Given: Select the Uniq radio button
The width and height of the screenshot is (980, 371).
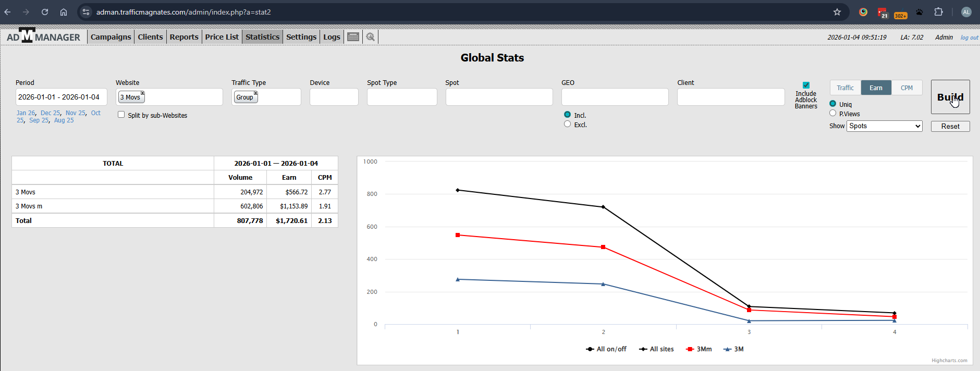Looking at the screenshot, I should (x=832, y=104).
